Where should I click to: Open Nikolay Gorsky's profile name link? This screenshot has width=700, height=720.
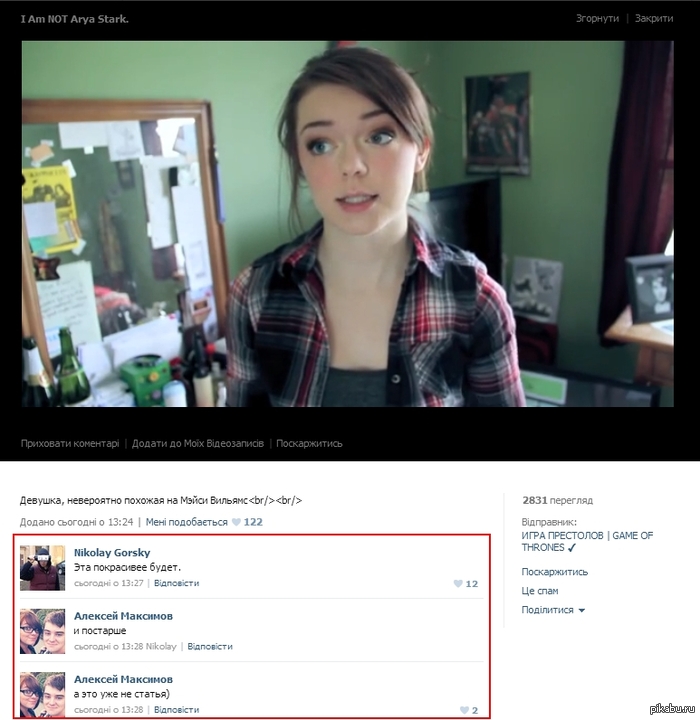tap(110, 552)
